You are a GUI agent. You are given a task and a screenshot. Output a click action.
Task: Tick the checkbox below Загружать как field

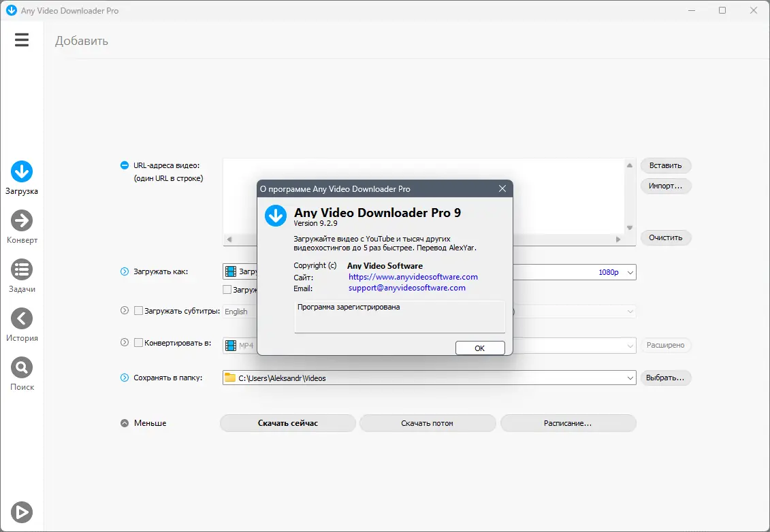click(227, 290)
